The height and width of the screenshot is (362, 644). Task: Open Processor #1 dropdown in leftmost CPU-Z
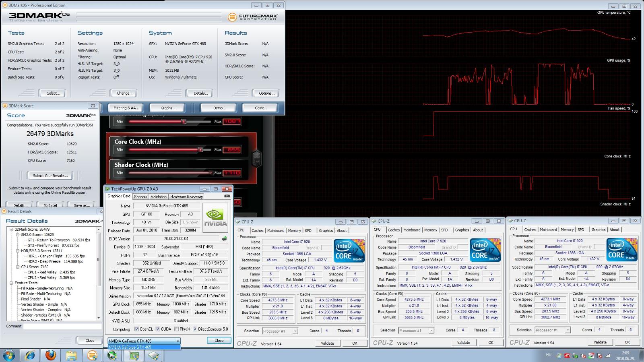(280, 331)
